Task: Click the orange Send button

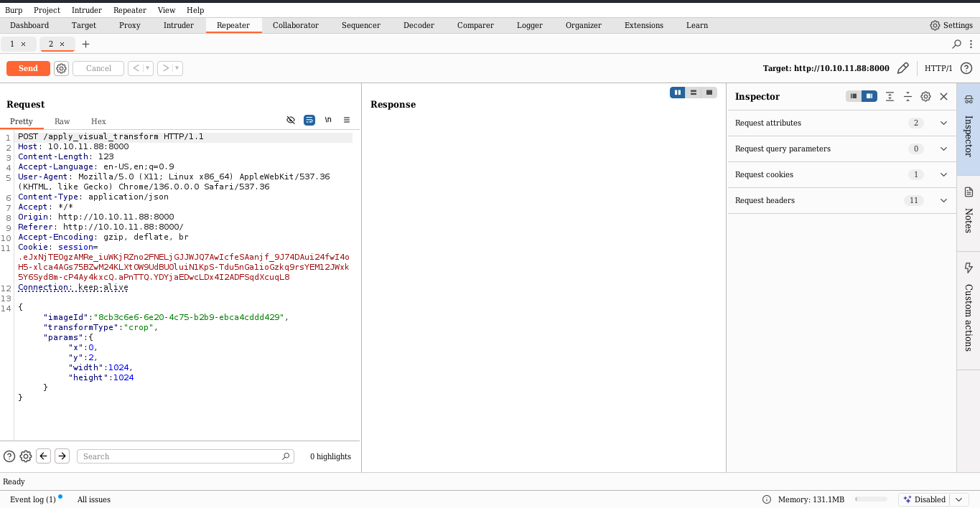Action: (28, 68)
